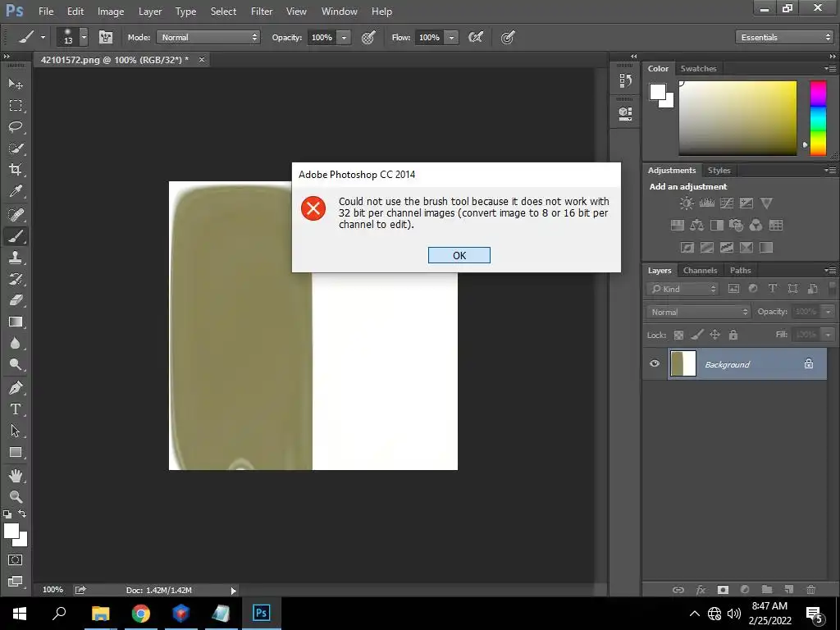
Task: Select the Horizontal Type tool
Action: (x=16, y=409)
